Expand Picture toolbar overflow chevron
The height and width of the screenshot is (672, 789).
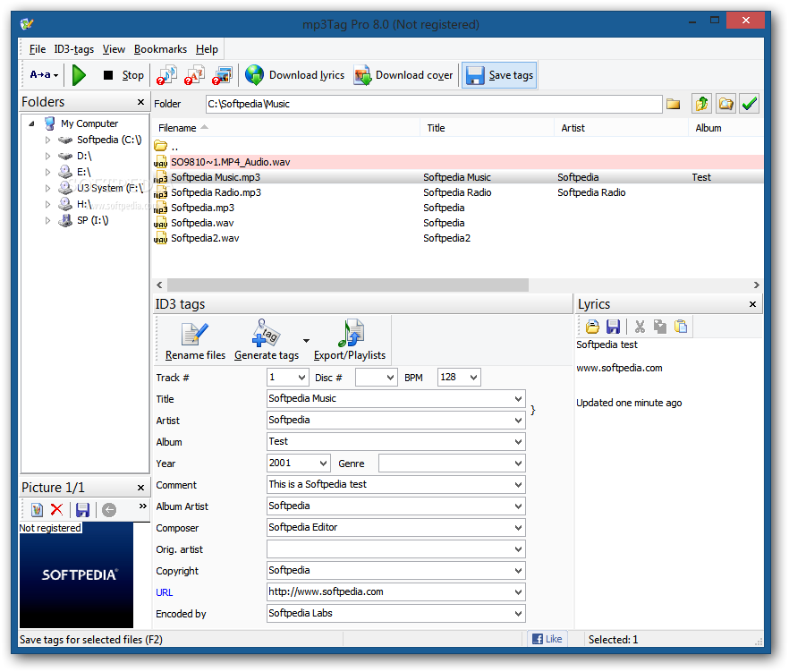pyautogui.click(x=143, y=506)
